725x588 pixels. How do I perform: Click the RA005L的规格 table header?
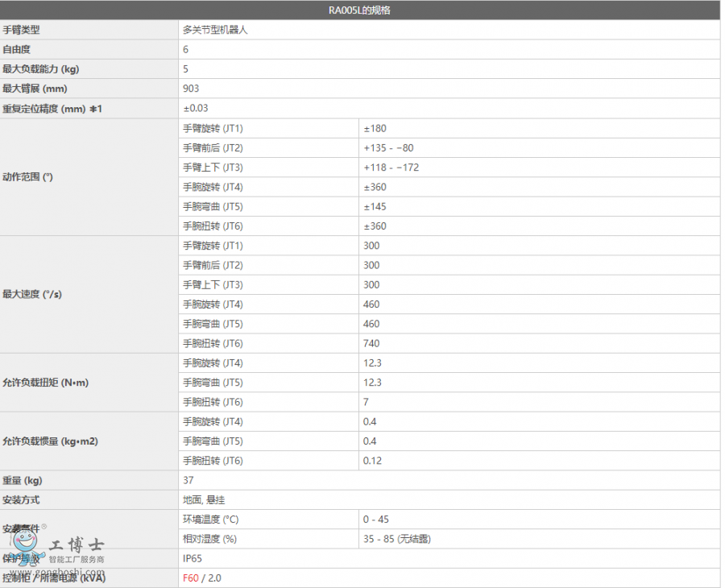(361, 10)
